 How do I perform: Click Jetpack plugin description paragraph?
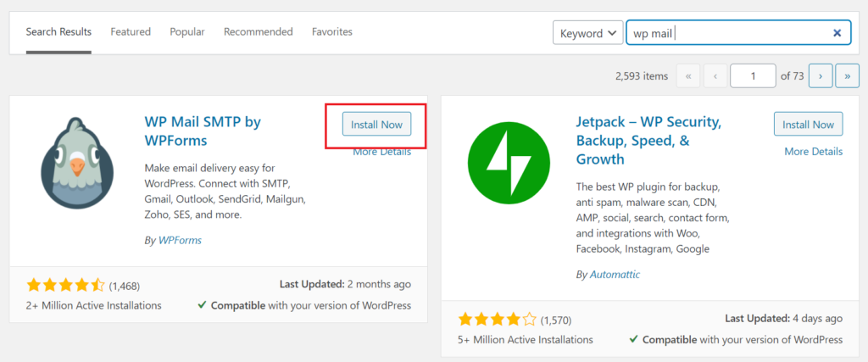click(653, 217)
